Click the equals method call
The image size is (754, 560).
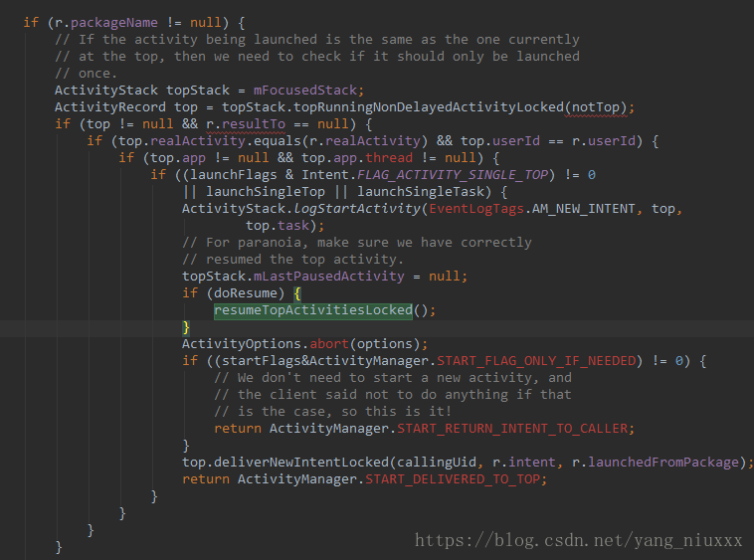(278, 141)
